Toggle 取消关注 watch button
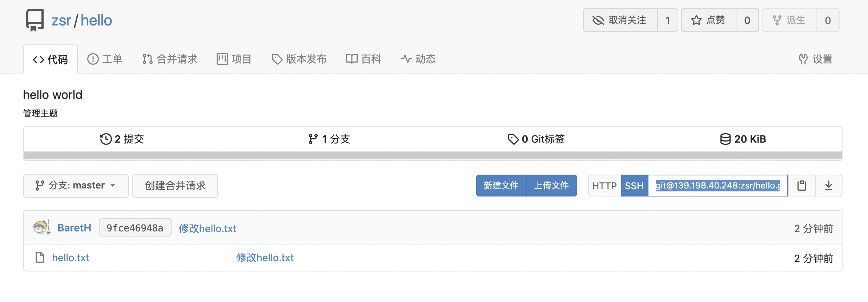868x302 pixels. point(620,20)
